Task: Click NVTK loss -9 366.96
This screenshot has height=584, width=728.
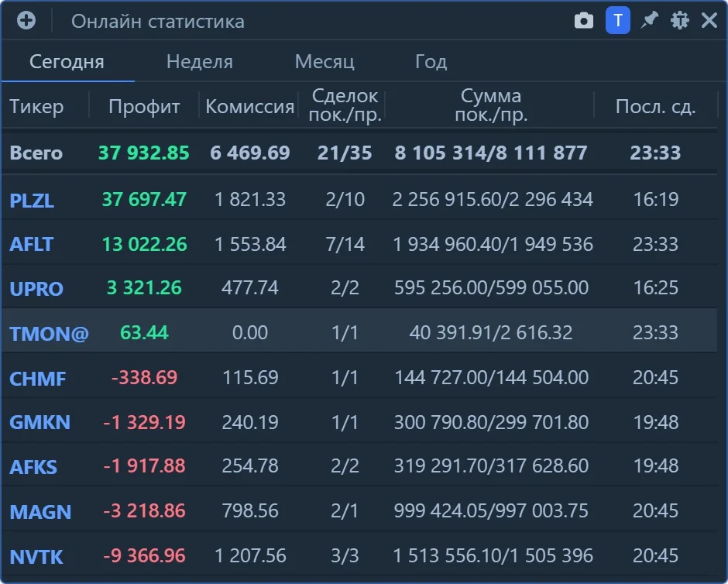Action: tap(144, 555)
